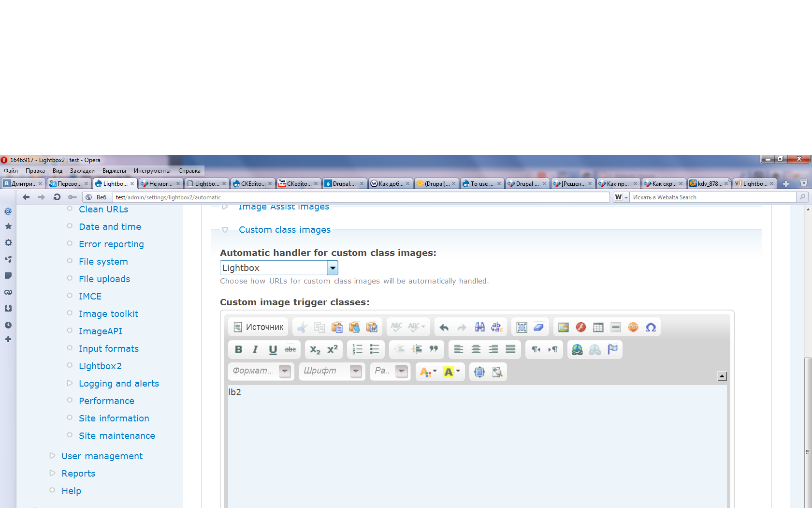Screen dimensions: 812x508
Task: Go to the Performance settings page
Action: pos(106,401)
